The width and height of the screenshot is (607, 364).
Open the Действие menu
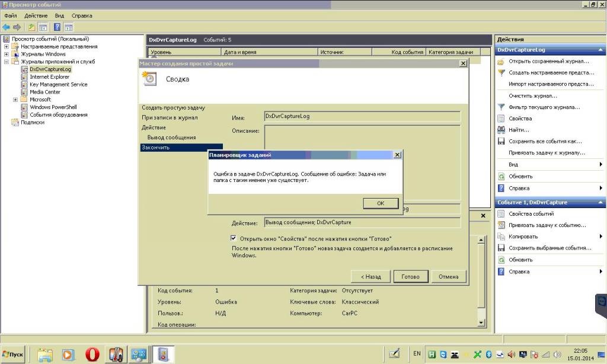point(36,15)
